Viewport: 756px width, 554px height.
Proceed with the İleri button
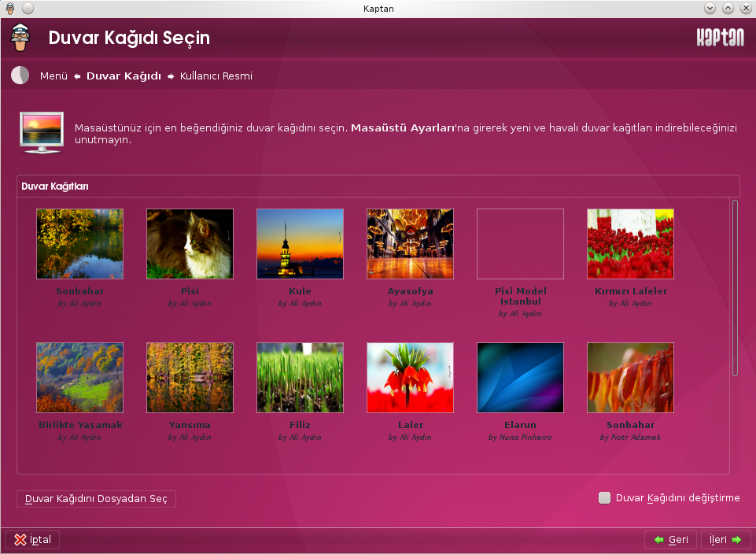[x=725, y=540]
